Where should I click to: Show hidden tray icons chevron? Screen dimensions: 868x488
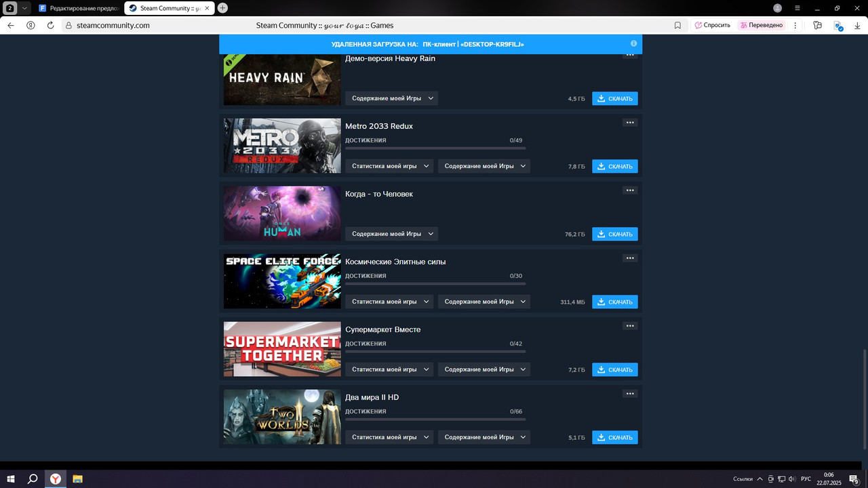click(x=759, y=479)
